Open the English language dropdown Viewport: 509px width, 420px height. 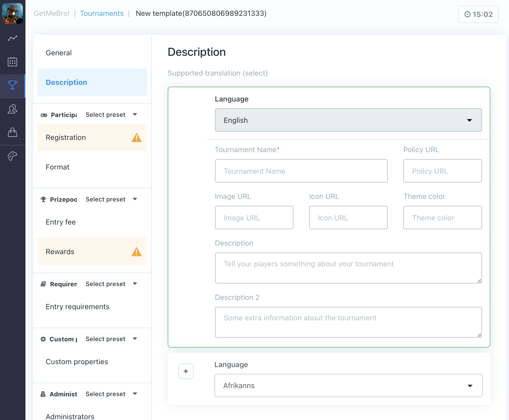tap(348, 120)
